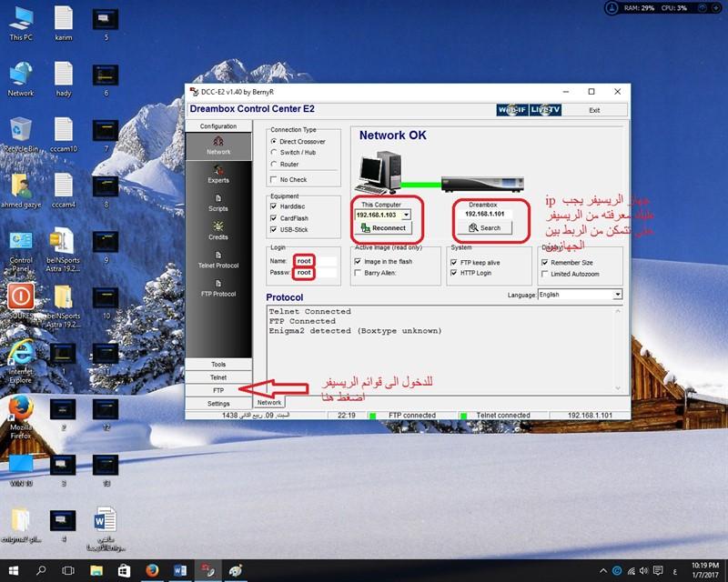Switch to the Tools section
Screen dimensions: 728x582
218,365
